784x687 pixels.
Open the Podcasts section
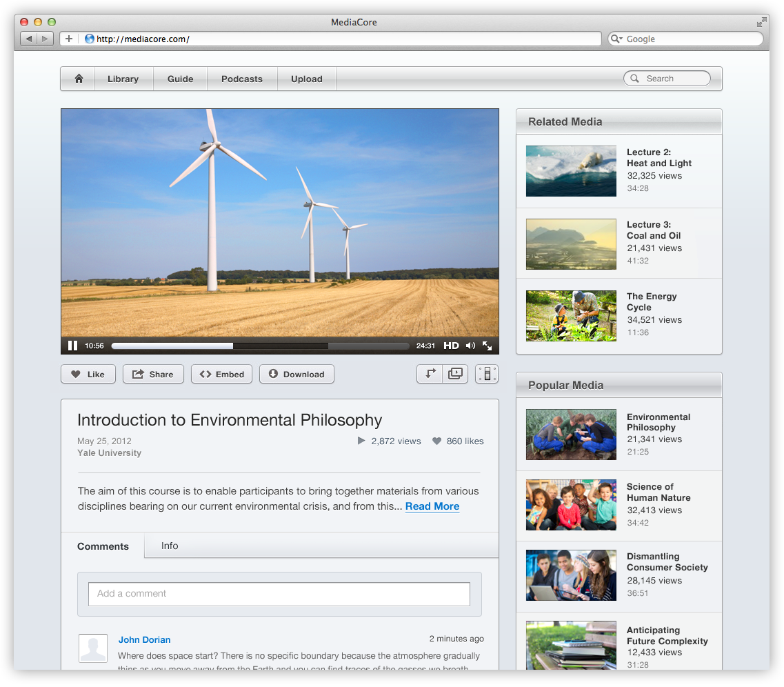[x=241, y=79]
